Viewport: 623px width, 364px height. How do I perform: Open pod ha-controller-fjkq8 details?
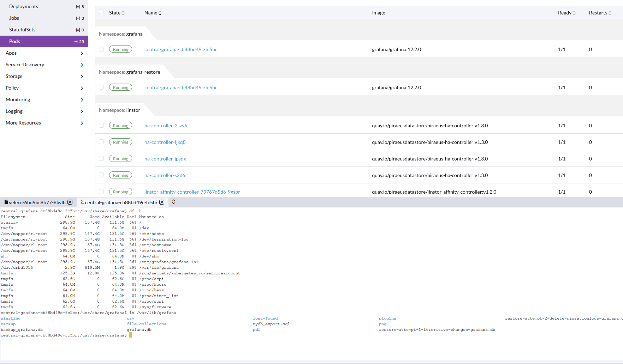[x=165, y=142]
